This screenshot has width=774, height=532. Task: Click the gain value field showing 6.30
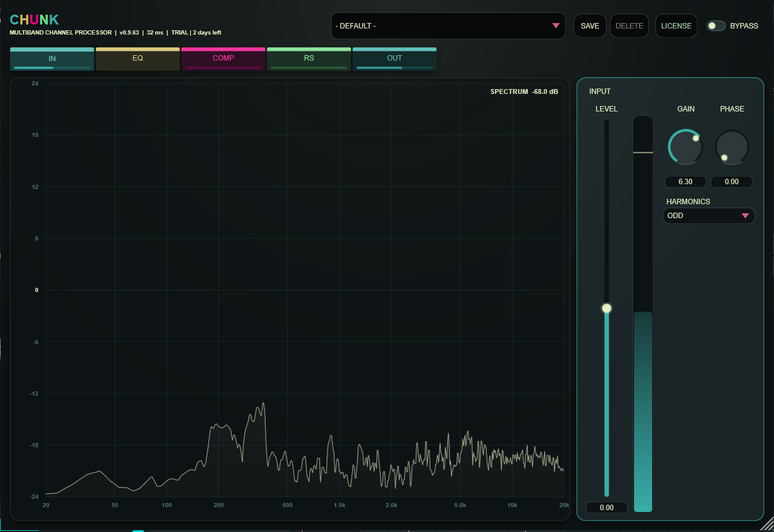[x=686, y=182]
